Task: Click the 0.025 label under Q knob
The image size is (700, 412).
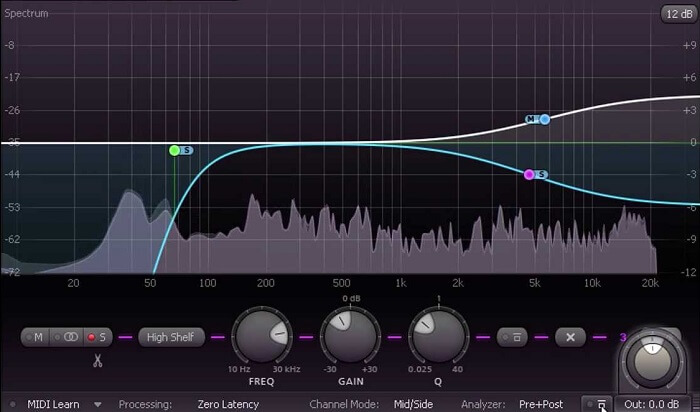Action: click(420, 369)
